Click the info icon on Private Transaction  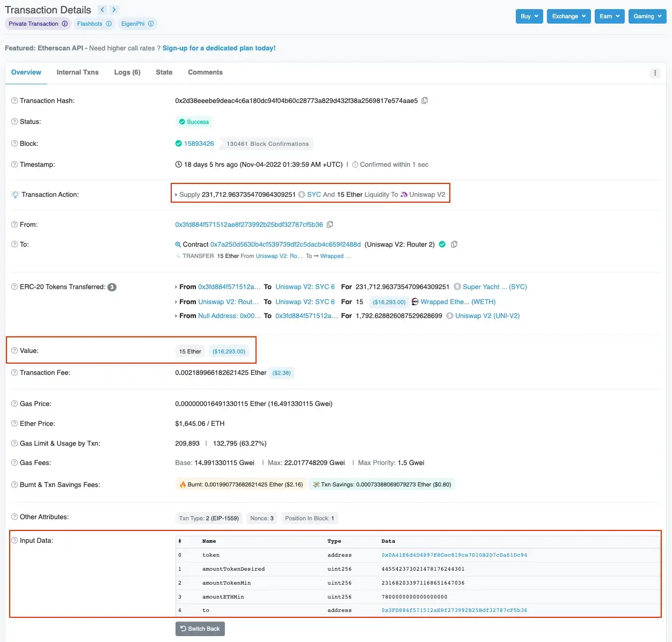pos(65,24)
